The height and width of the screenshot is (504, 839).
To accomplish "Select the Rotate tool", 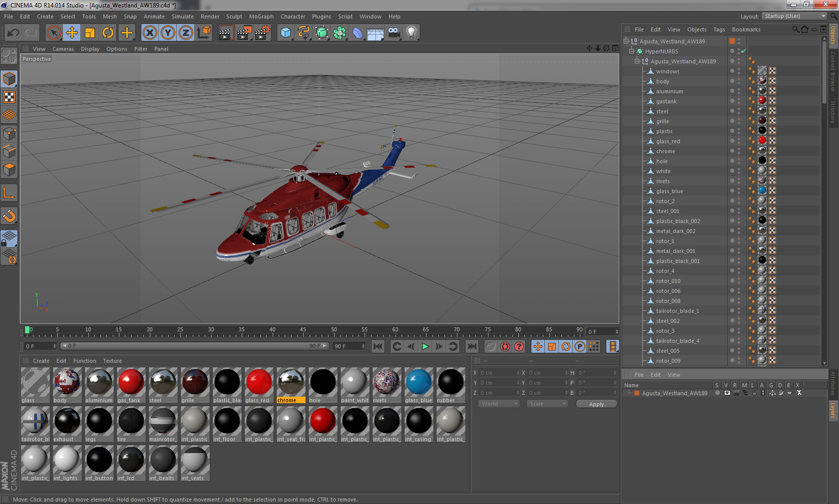I will [108, 33].
